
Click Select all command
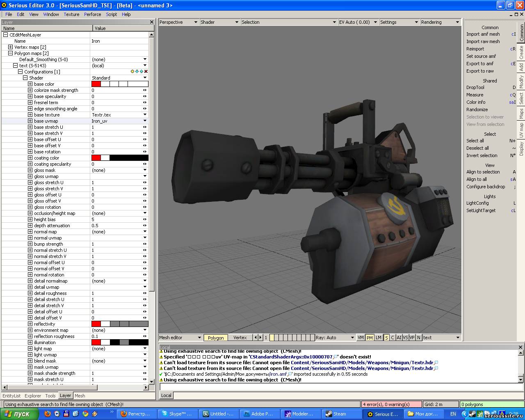point(475,141)
